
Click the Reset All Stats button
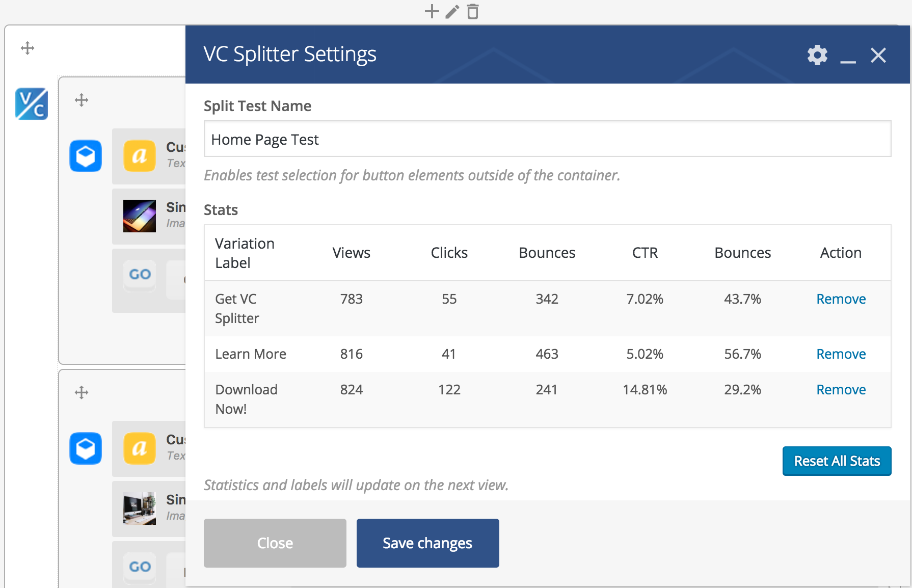(x=837, y=461)
